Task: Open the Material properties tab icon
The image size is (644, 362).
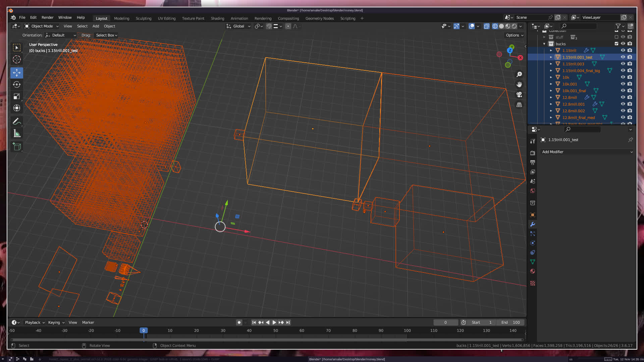Action: 532,271
